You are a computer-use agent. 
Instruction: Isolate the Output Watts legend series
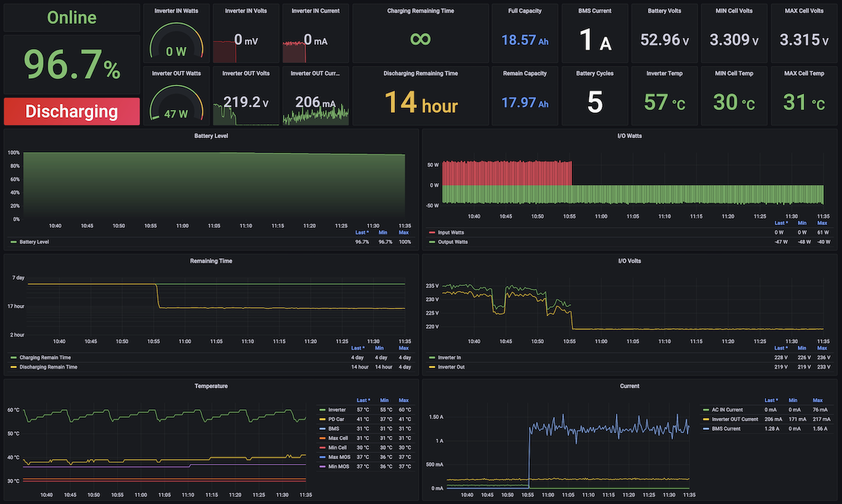(451, 242)
